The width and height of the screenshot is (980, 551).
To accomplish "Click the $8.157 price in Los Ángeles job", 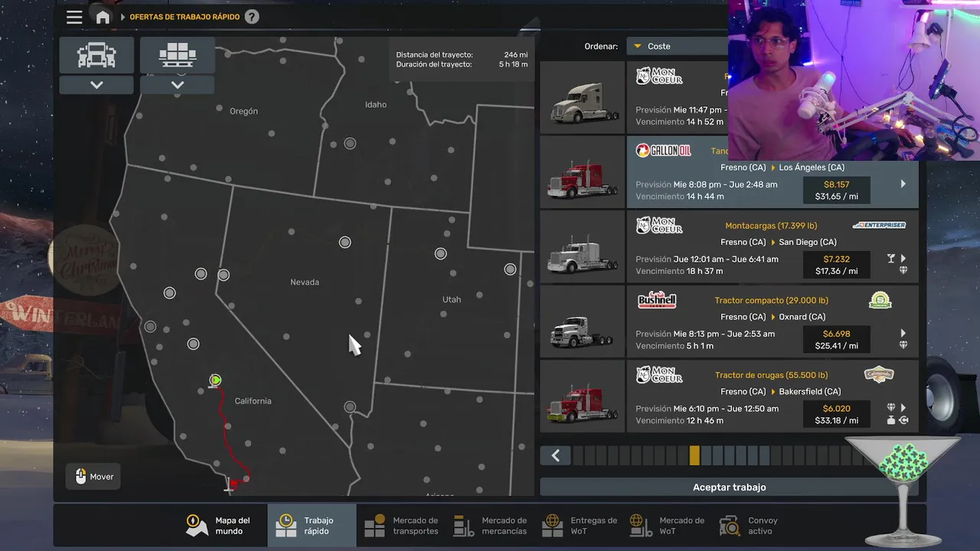I will point(837,184).
